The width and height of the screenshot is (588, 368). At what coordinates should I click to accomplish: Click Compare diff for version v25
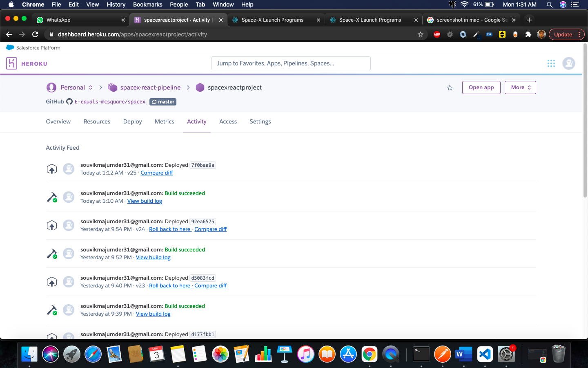(157, 173)
